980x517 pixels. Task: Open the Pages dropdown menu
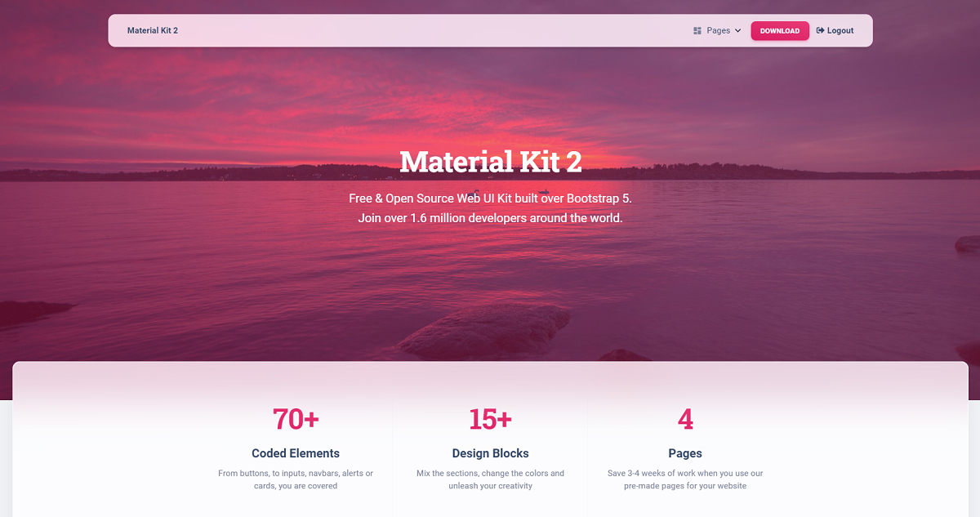pos(717,31)
